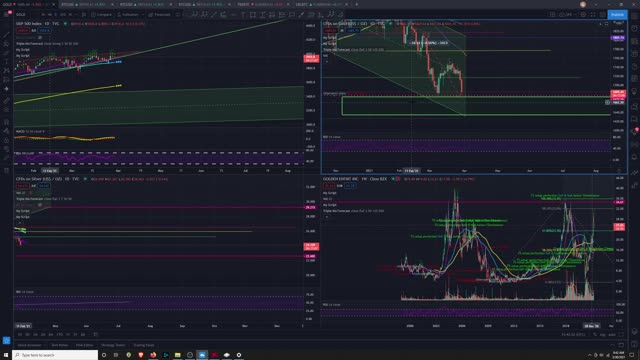Viewport: 640px width, 360px height.
Task: Open the hamburger menu at top-left
Action: click(6, 14)
